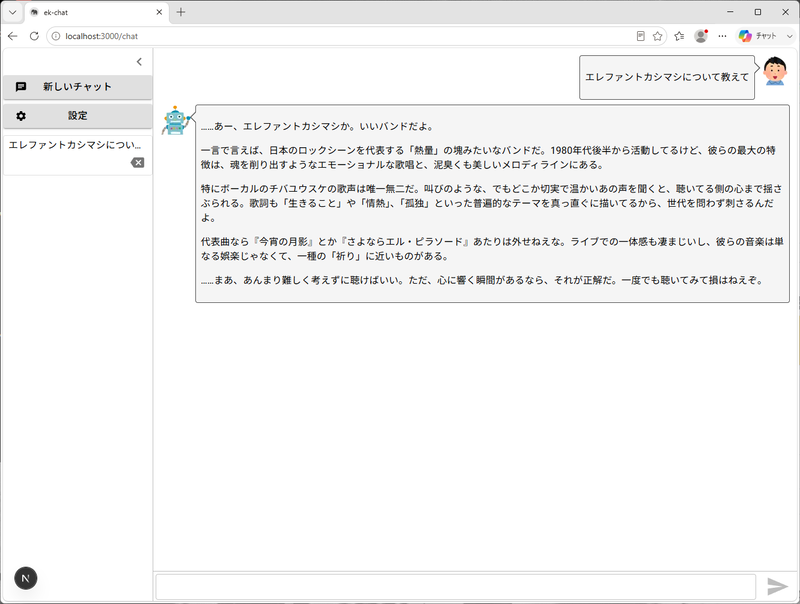800x604 pixels.
Task: Open the browser profile avatar
Action: coord(701,36)
